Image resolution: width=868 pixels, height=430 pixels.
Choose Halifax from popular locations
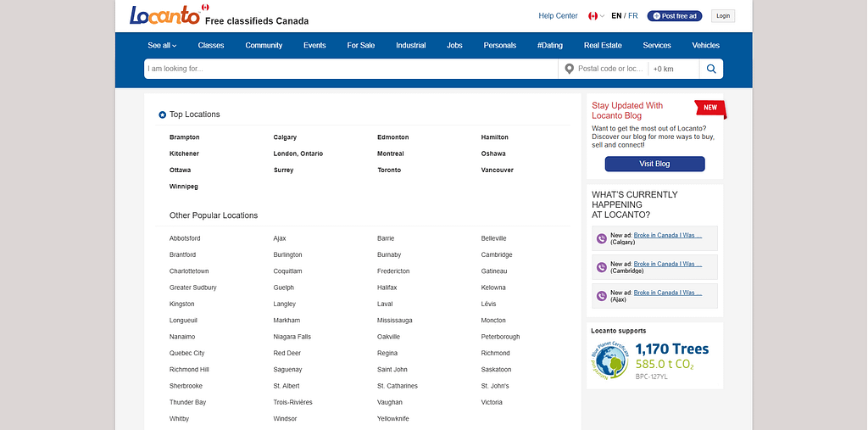387,288
